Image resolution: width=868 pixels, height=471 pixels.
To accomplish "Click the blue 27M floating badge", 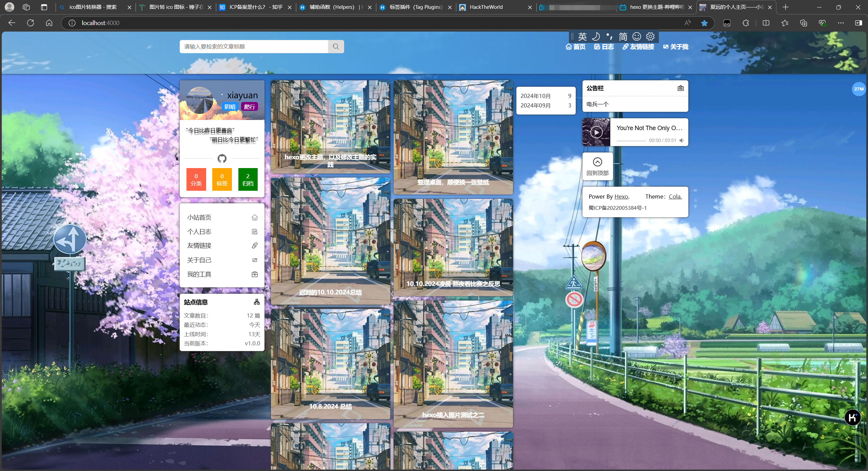I will pyautogui.click(x=859, y=89).
